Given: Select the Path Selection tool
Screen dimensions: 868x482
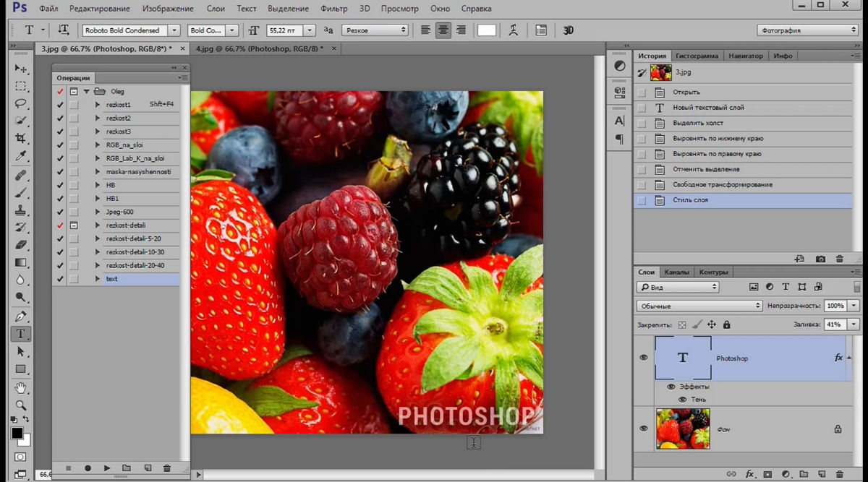Looking at the screenshot, I should (20, 351).
